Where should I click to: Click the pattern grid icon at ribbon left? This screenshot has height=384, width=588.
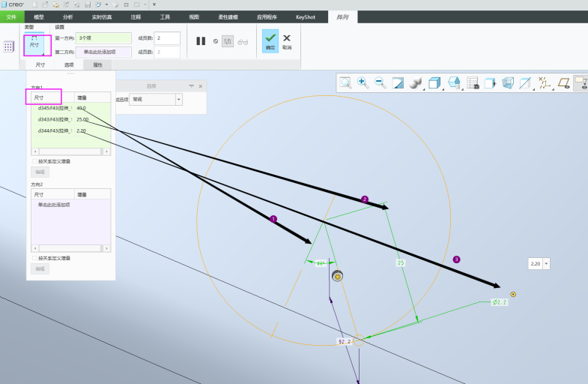tap(9, 46)
